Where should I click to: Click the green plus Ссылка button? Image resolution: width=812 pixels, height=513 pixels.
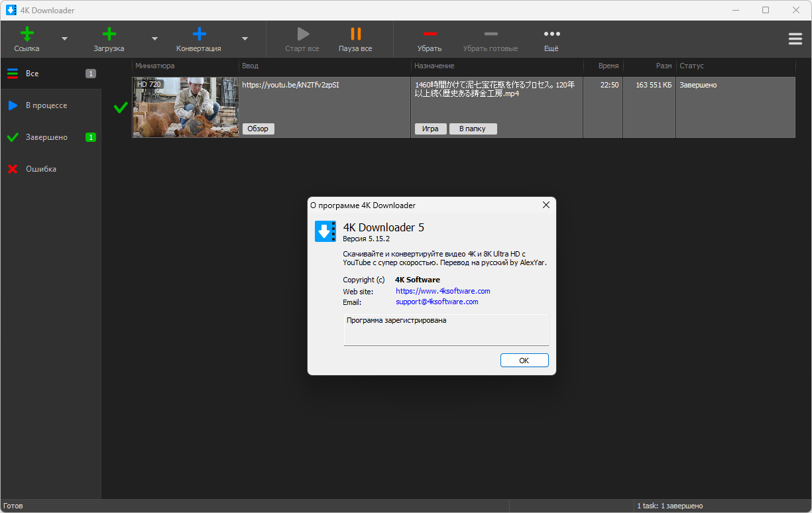27,39
